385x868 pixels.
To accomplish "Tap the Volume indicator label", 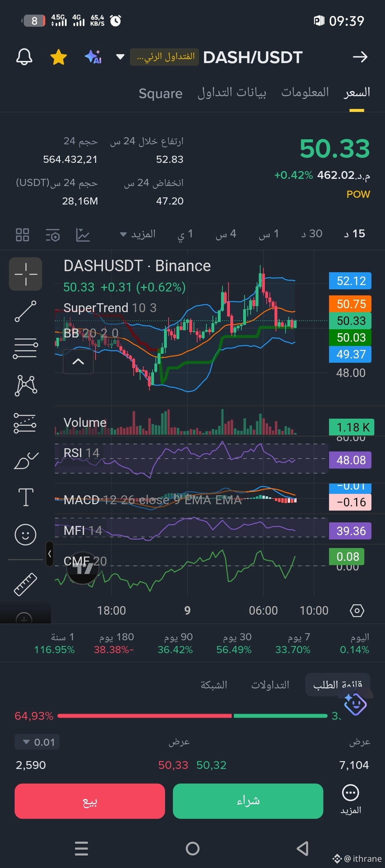I will [85, 423].
